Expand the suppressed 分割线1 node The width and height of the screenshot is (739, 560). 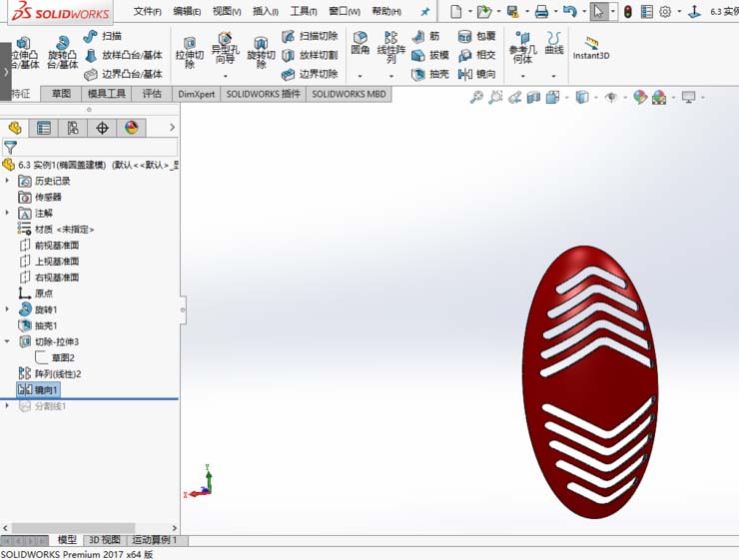point(7,405)
